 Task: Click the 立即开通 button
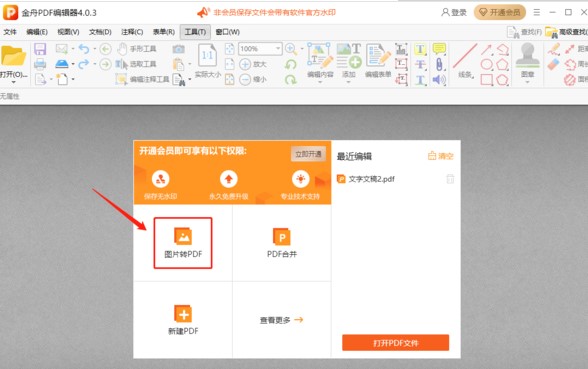coord(308,154)
